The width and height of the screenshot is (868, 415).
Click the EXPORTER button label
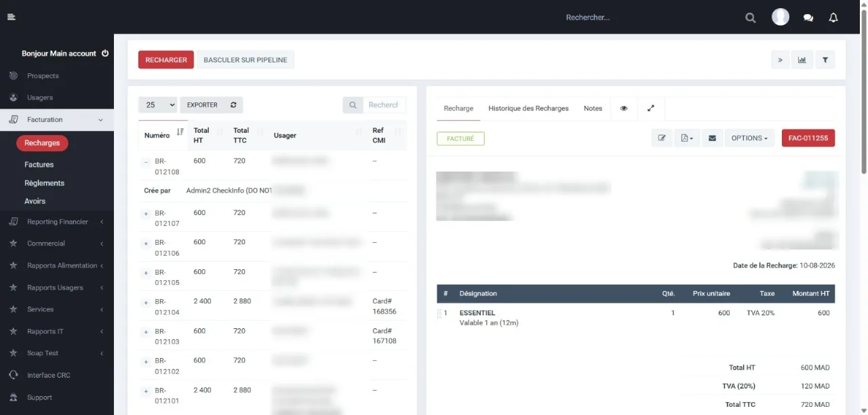click(202, 105)
